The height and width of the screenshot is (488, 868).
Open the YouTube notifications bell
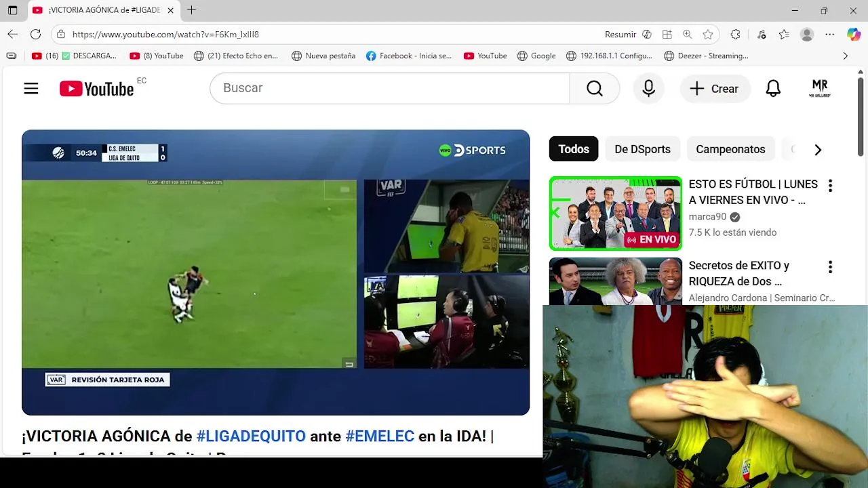click(x=773, y=89)
